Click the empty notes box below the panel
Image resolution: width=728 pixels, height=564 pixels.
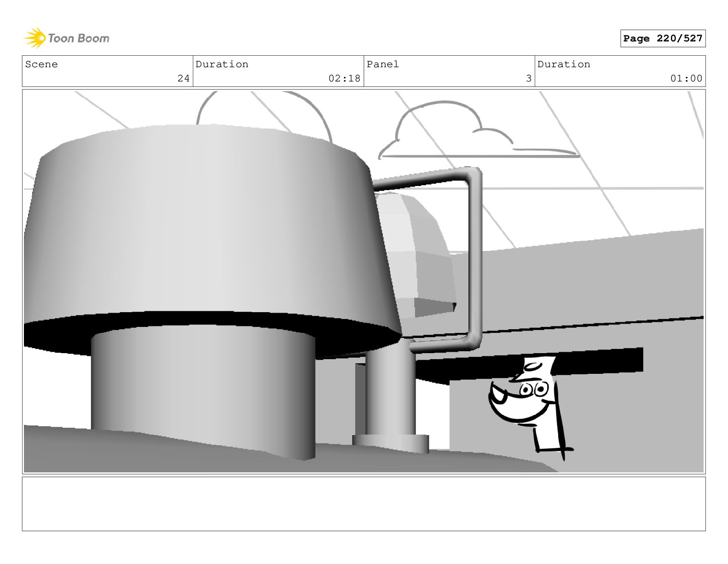click(364, 504)
